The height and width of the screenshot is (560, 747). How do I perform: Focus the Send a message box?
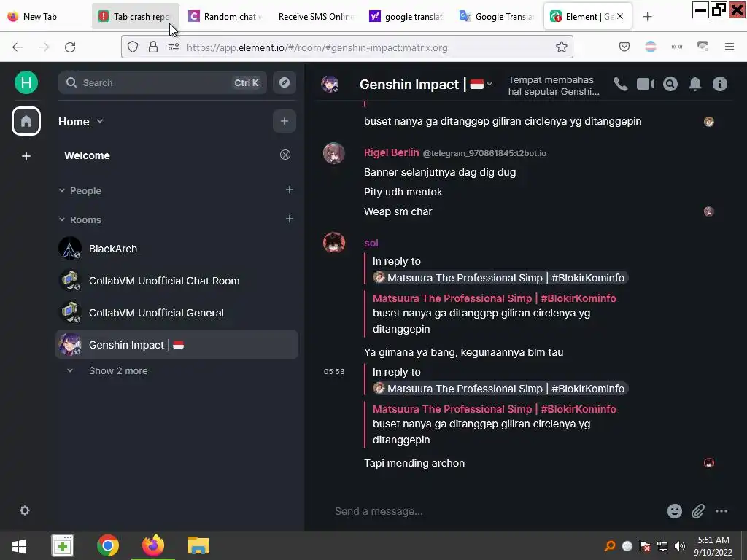click(495, 511)
